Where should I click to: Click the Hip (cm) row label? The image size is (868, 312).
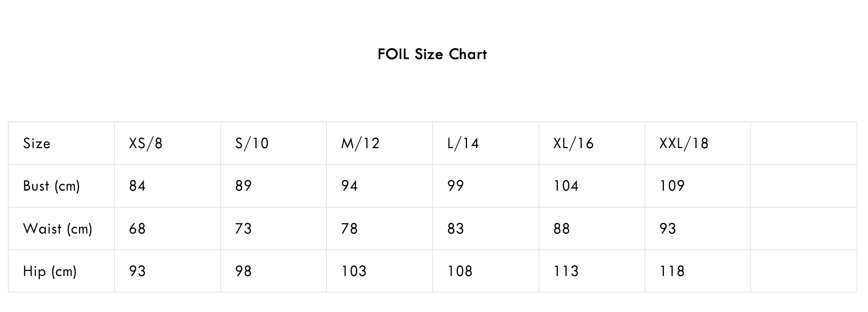[50, 271]
